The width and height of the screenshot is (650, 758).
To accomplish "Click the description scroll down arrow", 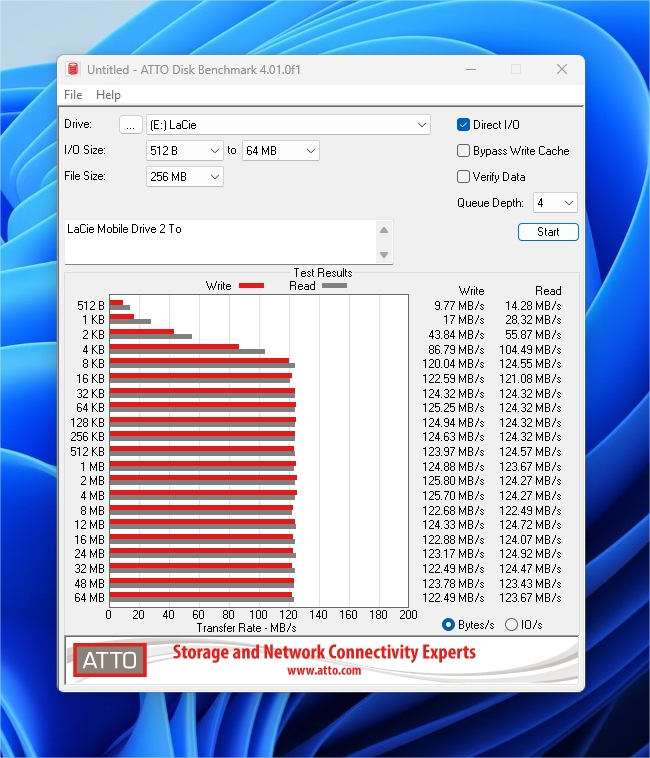I will pos(384,255).
